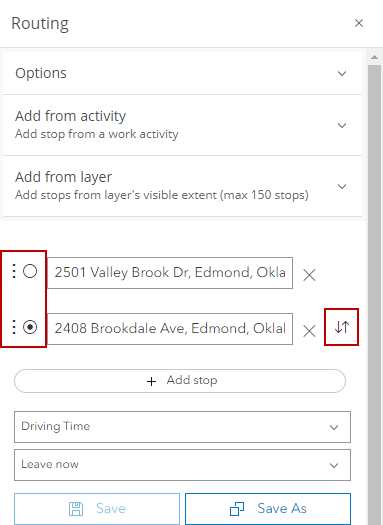Click the drag handle dots of the Valley Brook stop
383x525 pixels.
[x=13, y=271]
